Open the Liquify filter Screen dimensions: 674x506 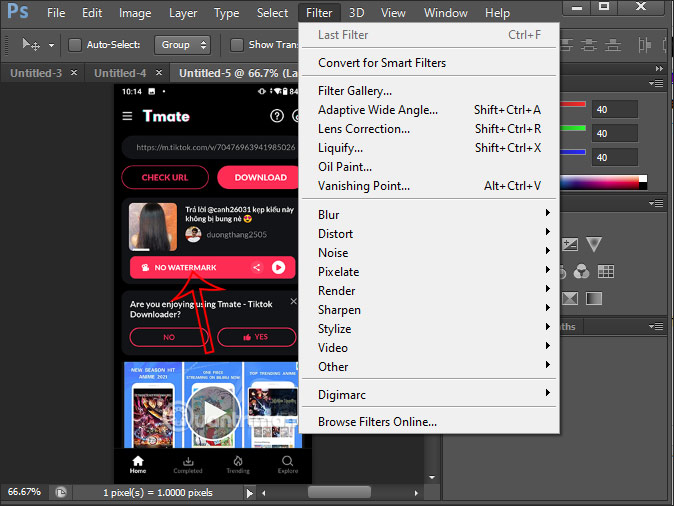(x=429, y=148)
